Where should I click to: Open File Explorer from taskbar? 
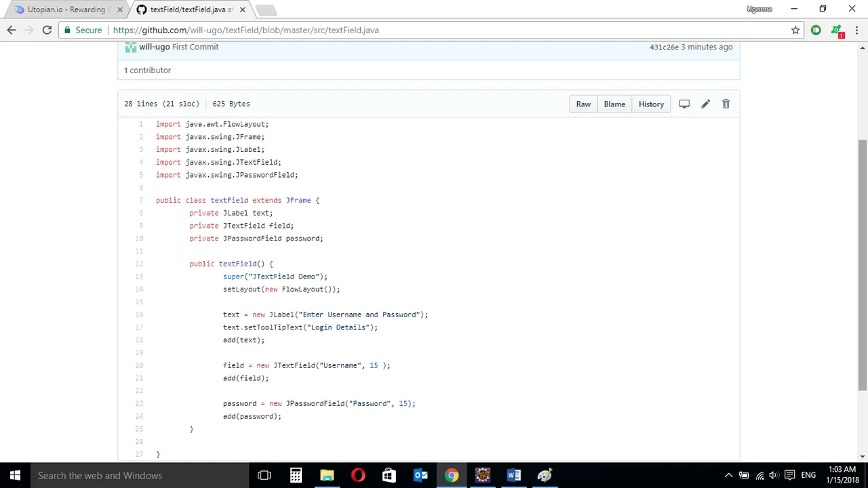coord(327,475)
